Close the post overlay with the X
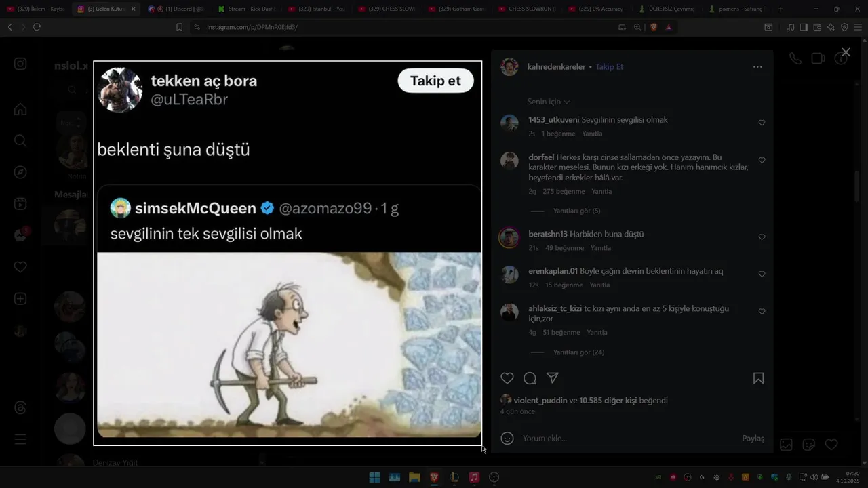868x488 pixels. (846, 52)
